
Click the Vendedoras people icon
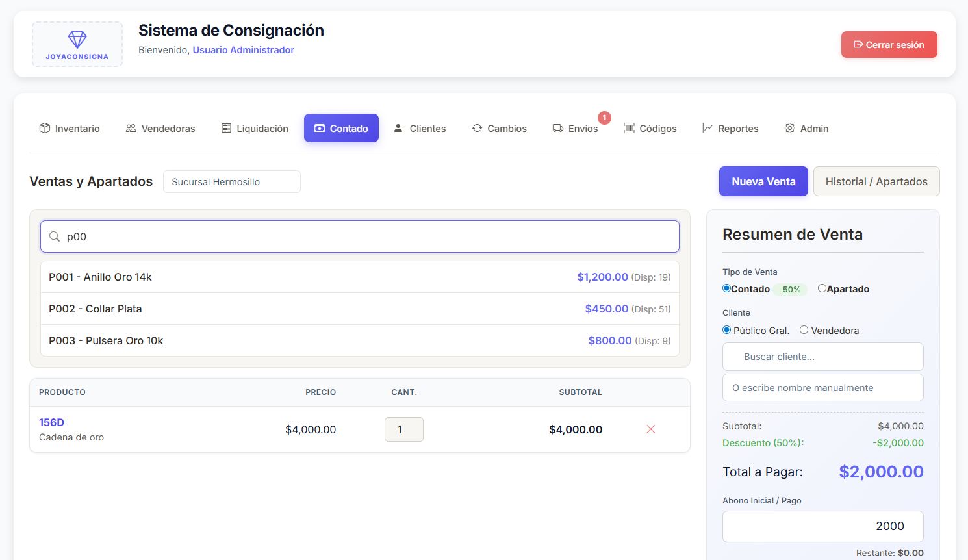131,128
